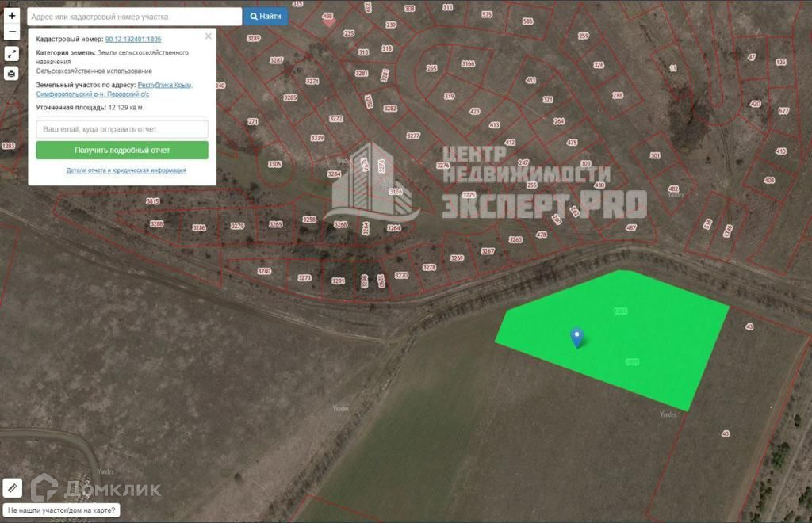
Task: Select parcel labeled 3278
Action: (429, 268)
